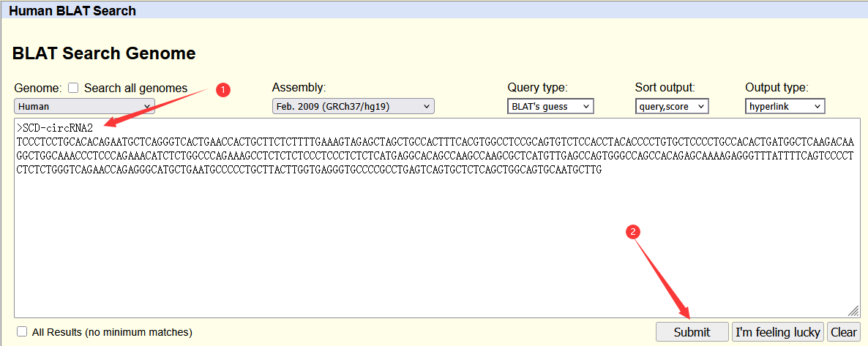This screenshot has height=346, width=868.
Task: Click the Assembly: label text
Action: 299,88
